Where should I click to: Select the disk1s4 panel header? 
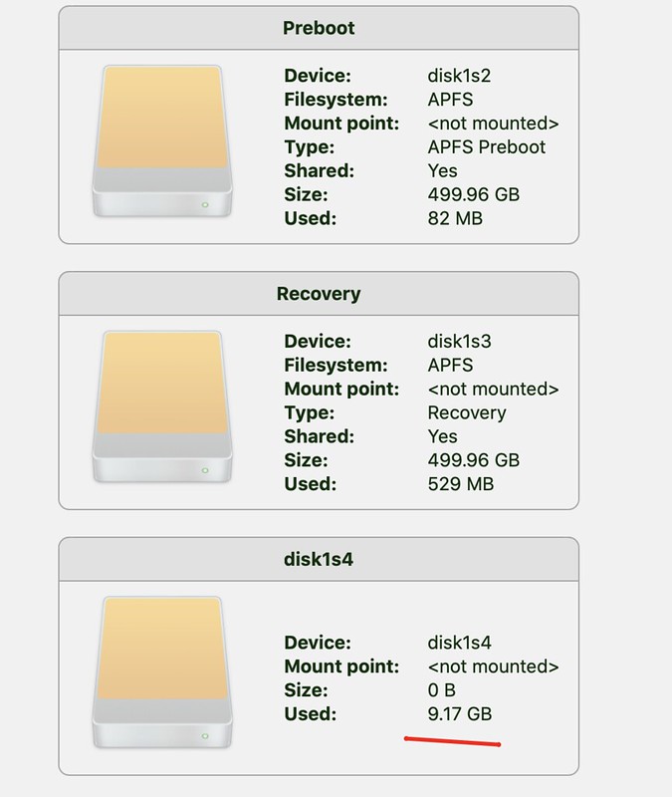pyautogui.click(x=319, y=559)
